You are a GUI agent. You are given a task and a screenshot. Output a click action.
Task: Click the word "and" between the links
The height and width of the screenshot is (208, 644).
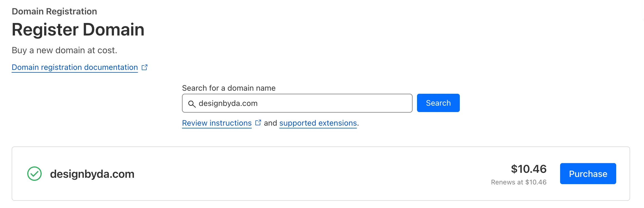(270, 123)
